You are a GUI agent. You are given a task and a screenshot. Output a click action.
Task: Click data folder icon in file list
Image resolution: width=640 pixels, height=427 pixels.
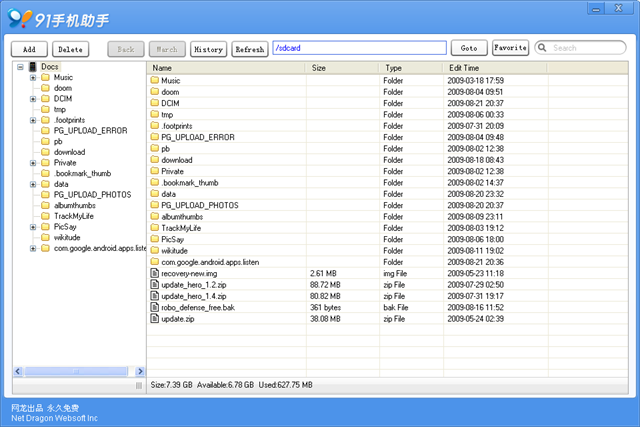(155, 193)
